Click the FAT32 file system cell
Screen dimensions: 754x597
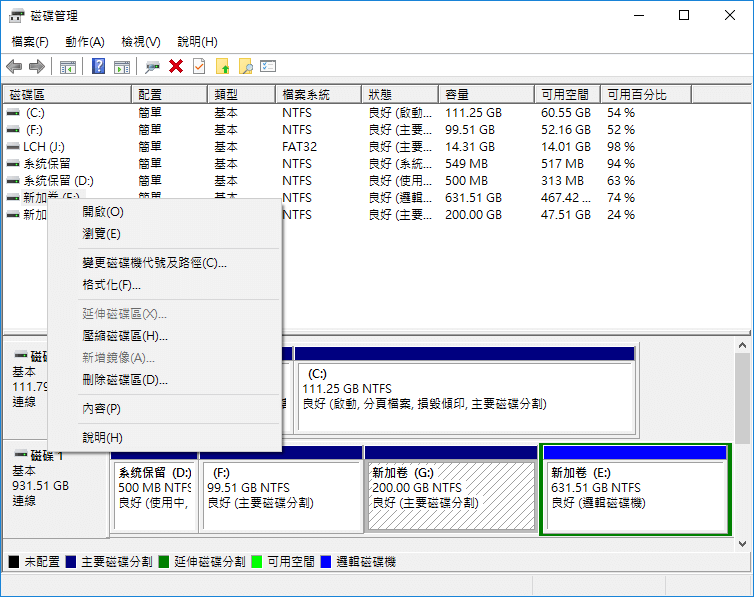[300, 147]
